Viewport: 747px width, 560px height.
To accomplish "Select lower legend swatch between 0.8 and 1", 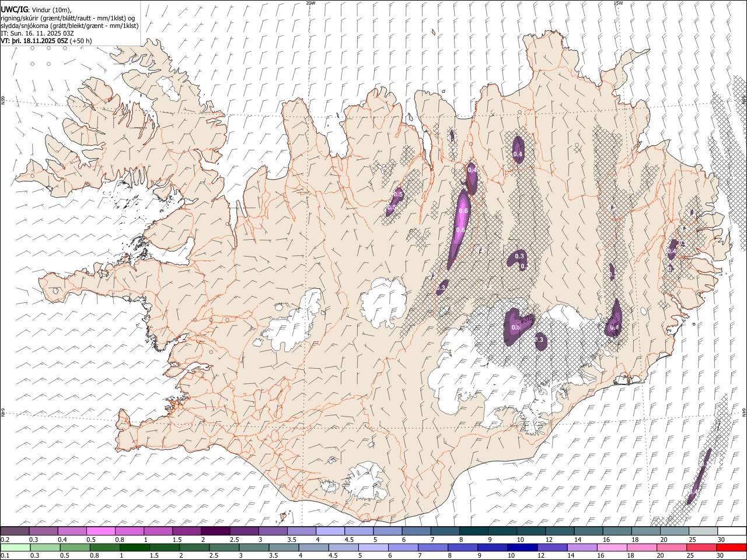I will [104, 547].
